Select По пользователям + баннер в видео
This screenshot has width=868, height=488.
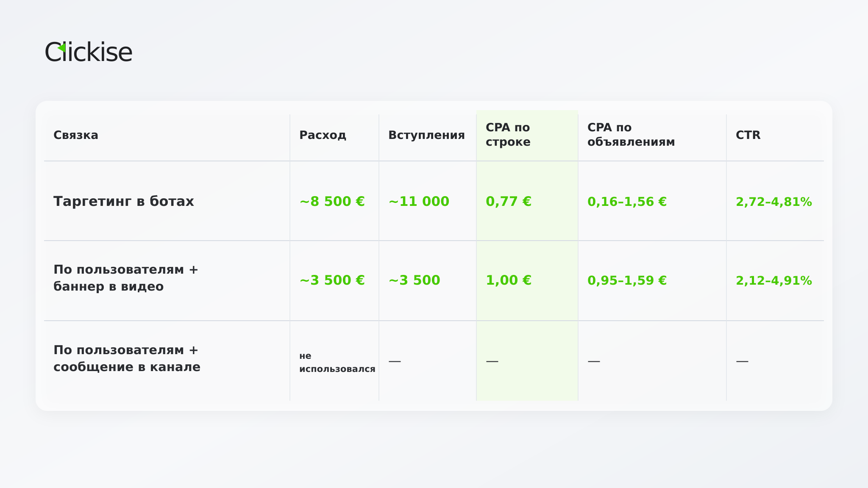[126, 278]
